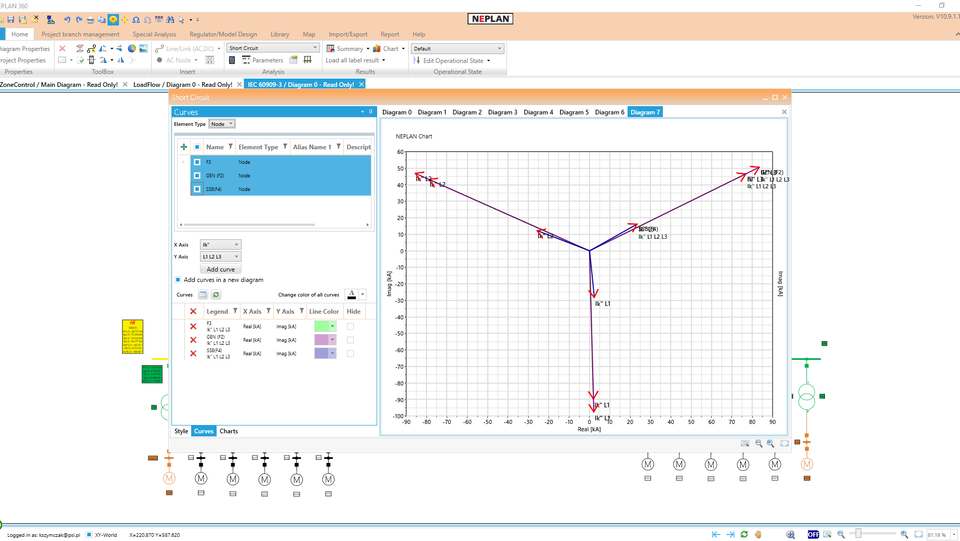
Task: Click the calculator icon in Analysis group
Action: [232, 60]
